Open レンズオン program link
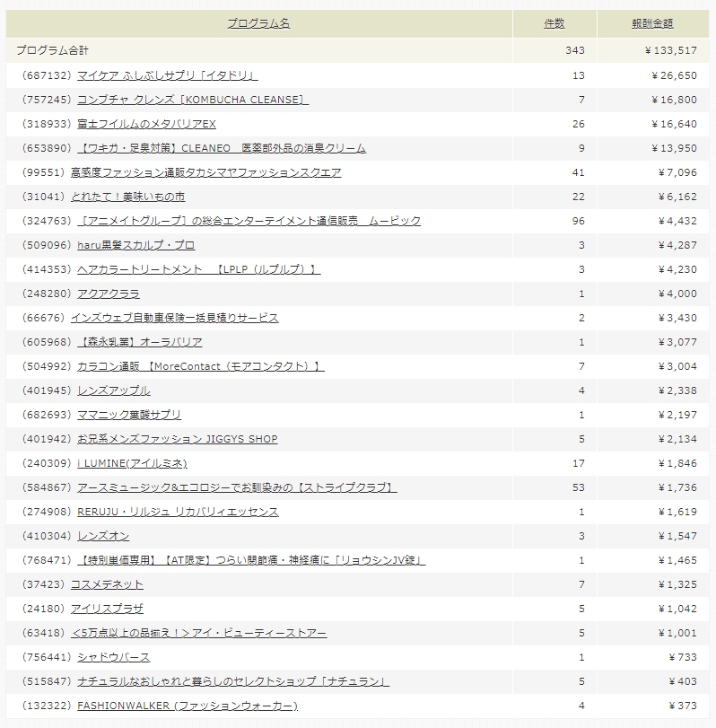Image resolution: width=716 pixels, height=728 pixels. (x=103, y=536)
